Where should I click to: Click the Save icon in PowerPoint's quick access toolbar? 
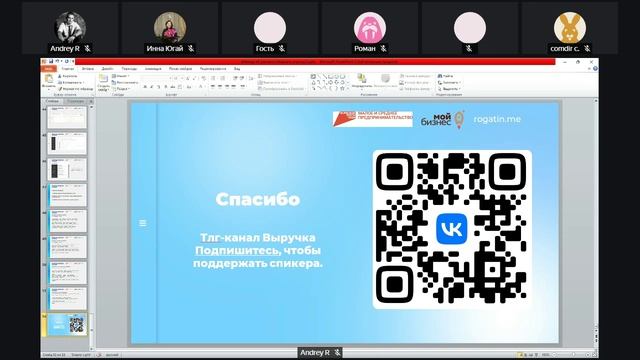[x=51, y=62]
